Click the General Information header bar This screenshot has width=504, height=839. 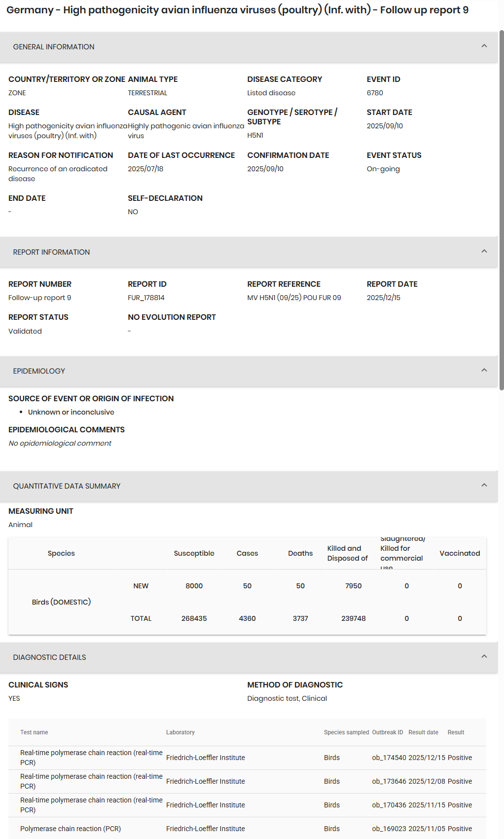click(249, 47)
